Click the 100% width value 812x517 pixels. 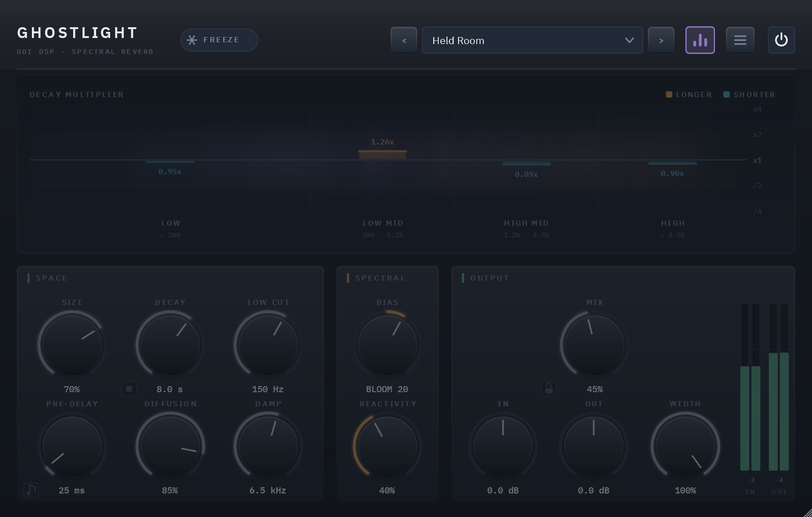pyautogui.click(x=685, y=491)
